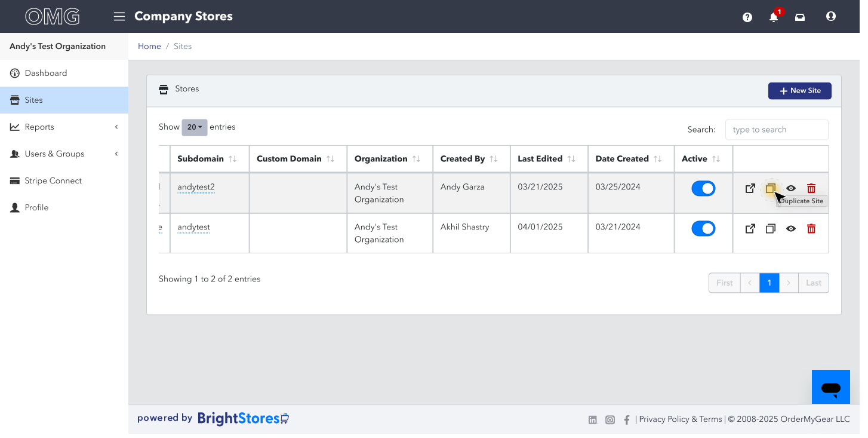Open the Show entries count dropdown
The image size is (868, 438).
(195, 127)
